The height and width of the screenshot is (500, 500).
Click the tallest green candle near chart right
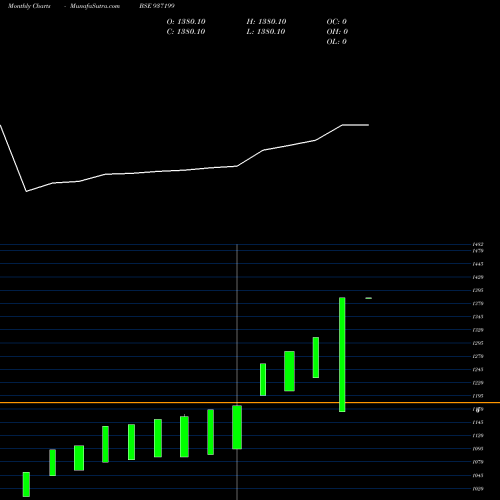click(342, 355)
